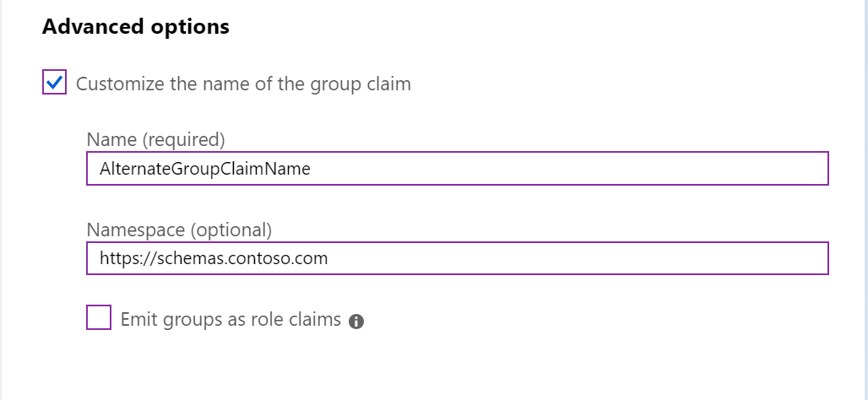868x400 pixels.
Task: Click the words 'role claims' in the checkbox label
Action: (298, 319)
